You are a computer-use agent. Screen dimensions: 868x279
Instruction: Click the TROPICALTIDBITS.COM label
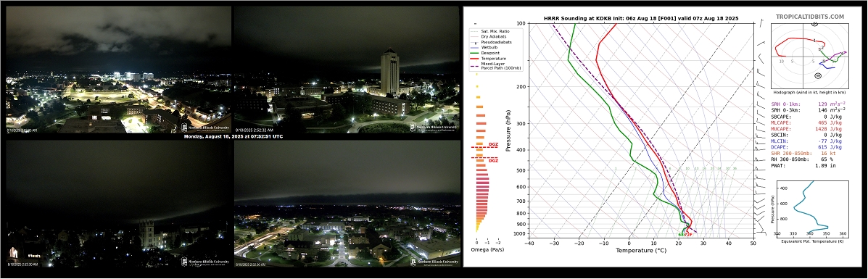(x=810, y=17)
